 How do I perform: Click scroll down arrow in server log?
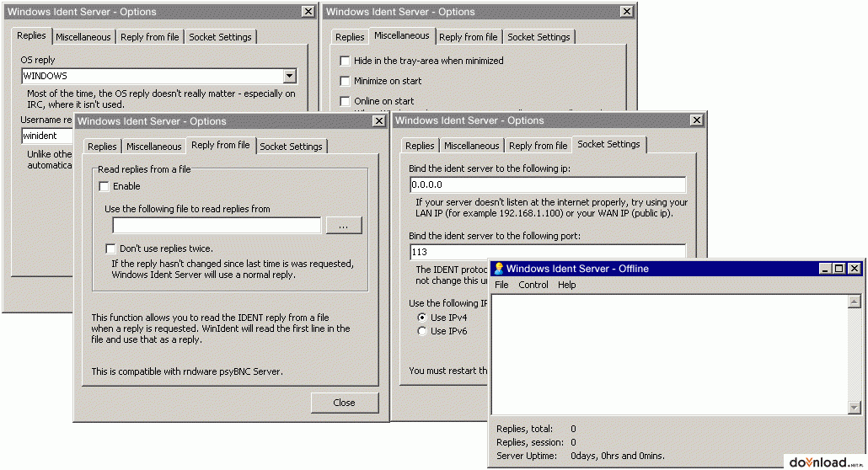coord(855,408)
